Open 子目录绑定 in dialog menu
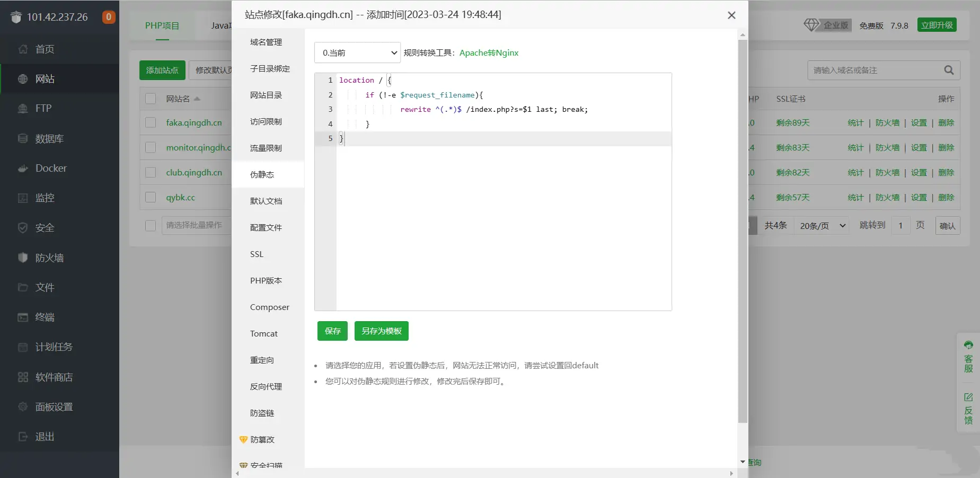Image resolution: width=980 pixels, height=478 pixels. [270, 68]
